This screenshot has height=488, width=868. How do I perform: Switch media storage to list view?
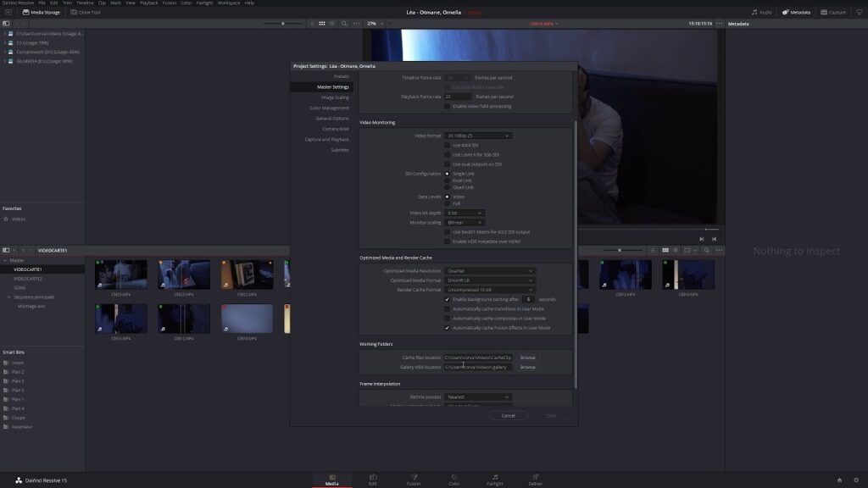(331, 24)
